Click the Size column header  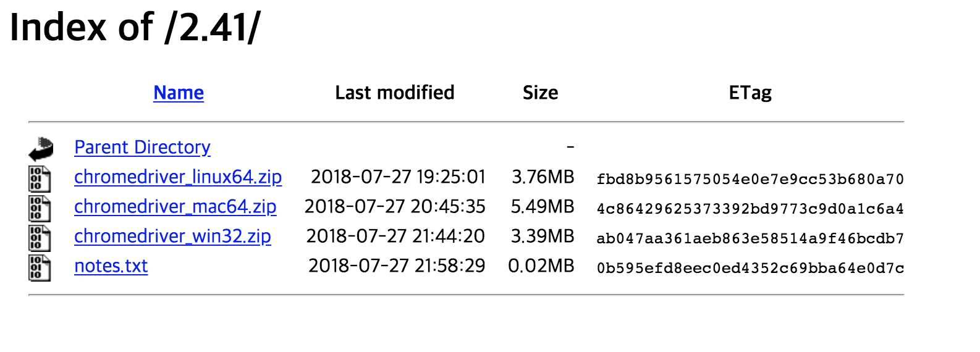tap(541, 93)
